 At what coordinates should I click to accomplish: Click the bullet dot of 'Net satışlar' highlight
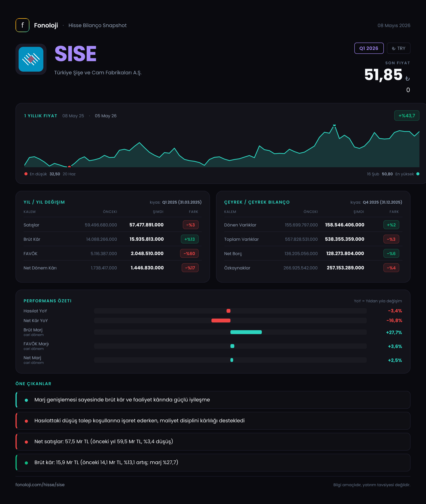(26, 442)
